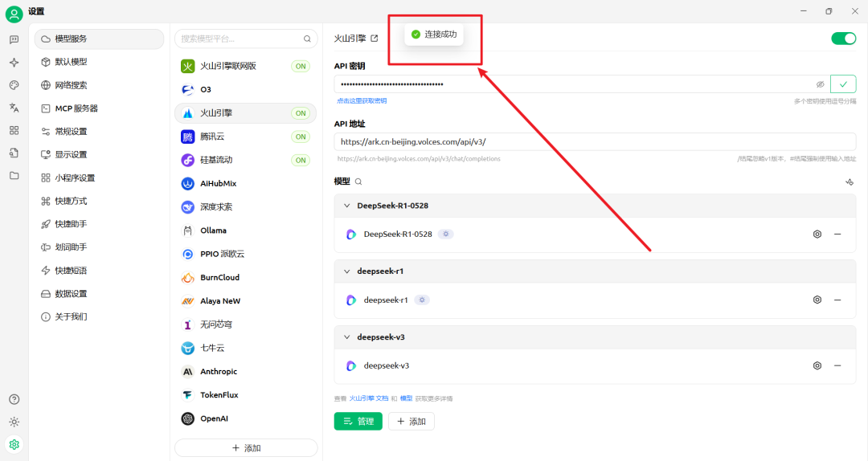Select the Anthropic provider
This screenshot has height=461, width=868.
coord(245,371)
